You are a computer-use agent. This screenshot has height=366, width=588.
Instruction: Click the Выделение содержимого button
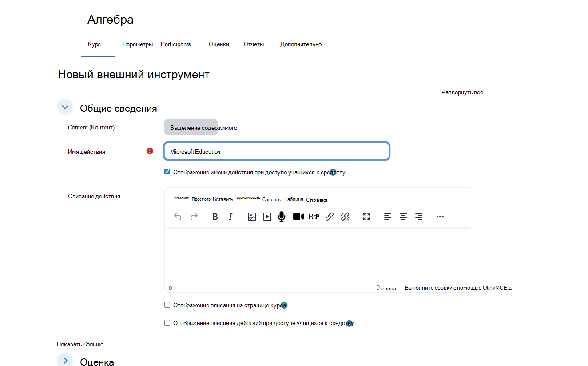(x=191, y=127)
